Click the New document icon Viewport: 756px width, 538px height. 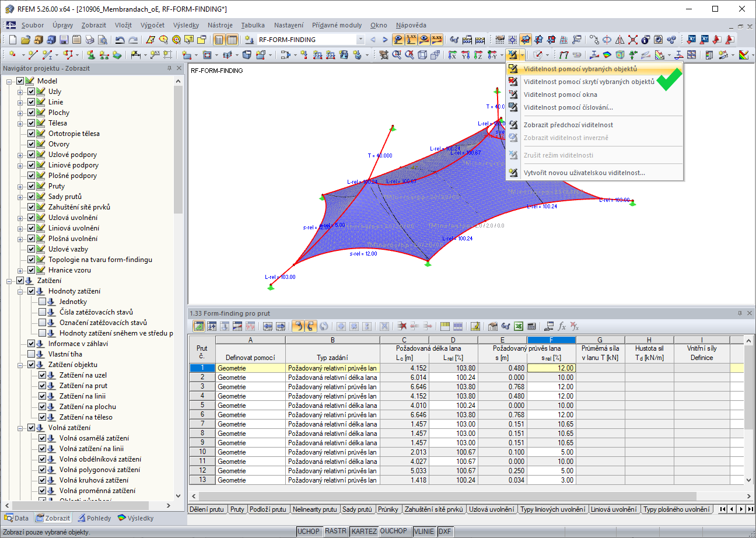click(x=13, y=40)
